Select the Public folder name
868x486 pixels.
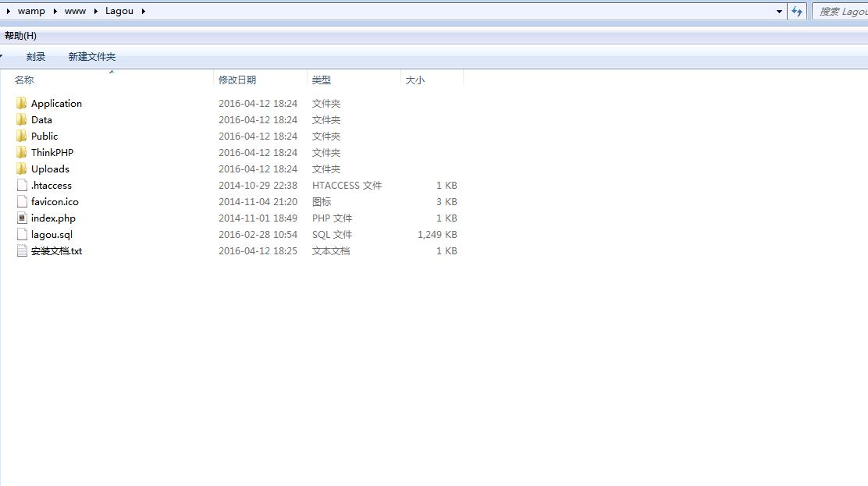[x=44, y=137]
